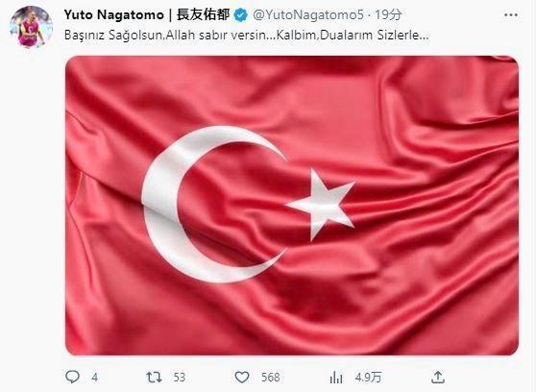Image resolution: width=536 pixels, height=392 pixels.
Task: Like the tweet with the heart icon
Action: click(242, 377)
